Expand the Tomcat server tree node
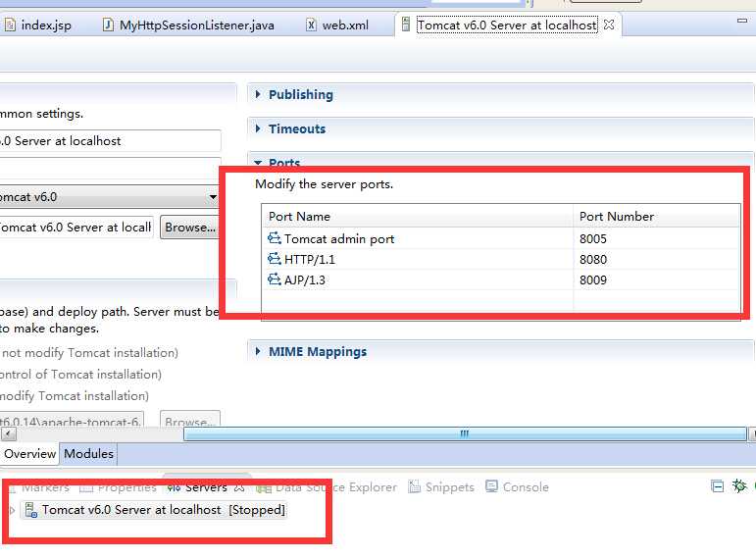The height and width of the screenshot is (559, 756). click(x=13, y=510)
